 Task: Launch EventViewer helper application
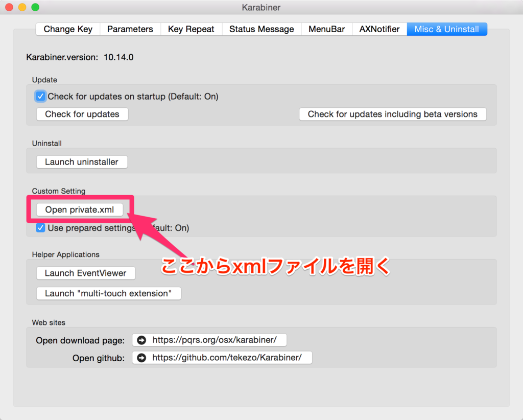point(86,273)
